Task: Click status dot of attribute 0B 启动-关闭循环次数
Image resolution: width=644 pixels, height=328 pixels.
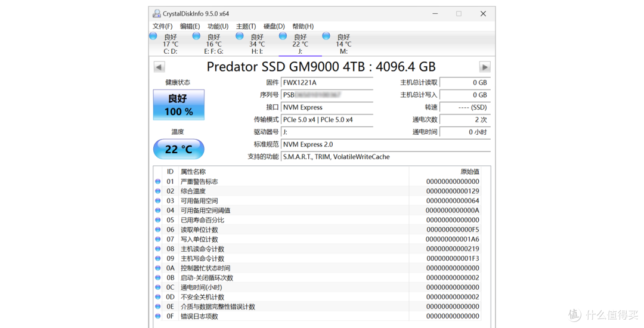Action: (157, 277)
